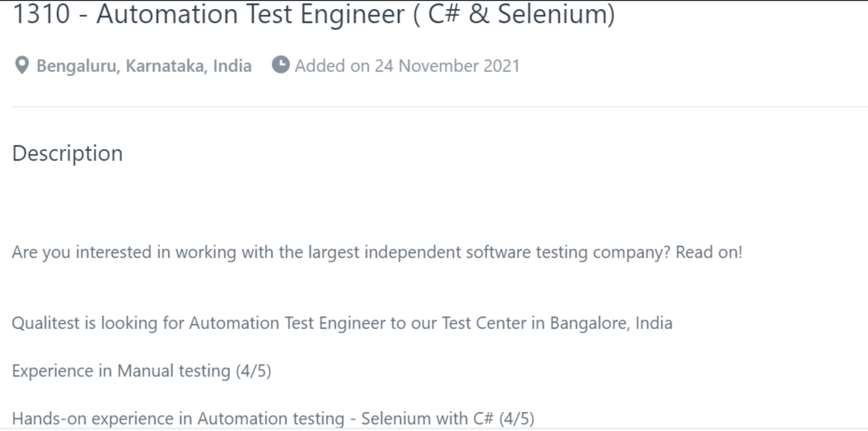Click the word Selenium in the job title
This screenshot has width=868, height=431.
553,14
